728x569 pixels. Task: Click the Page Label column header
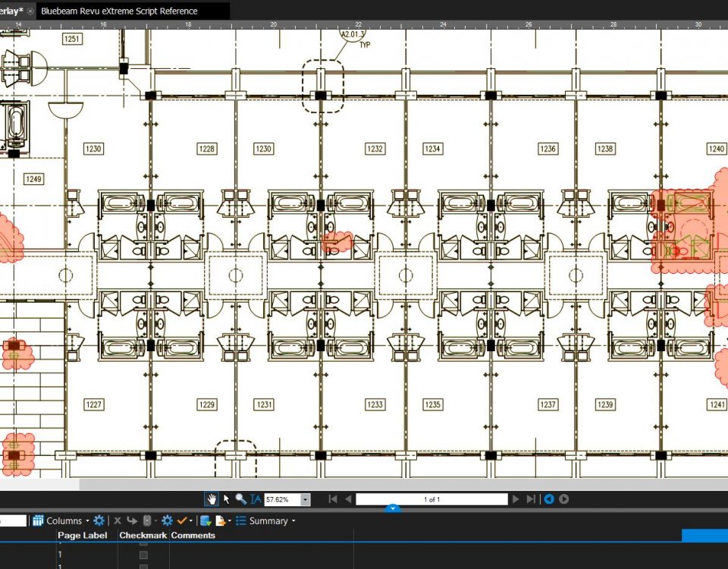pos(83,536)
